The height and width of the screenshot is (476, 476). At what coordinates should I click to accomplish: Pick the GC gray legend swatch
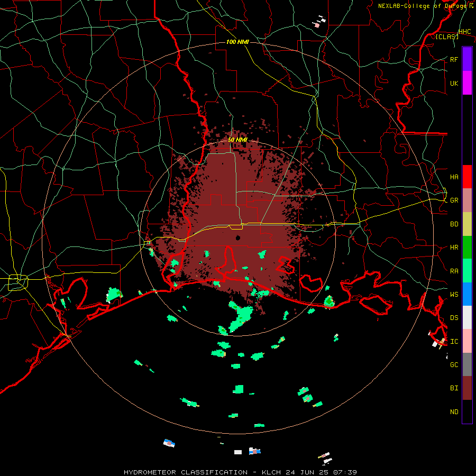467,364
